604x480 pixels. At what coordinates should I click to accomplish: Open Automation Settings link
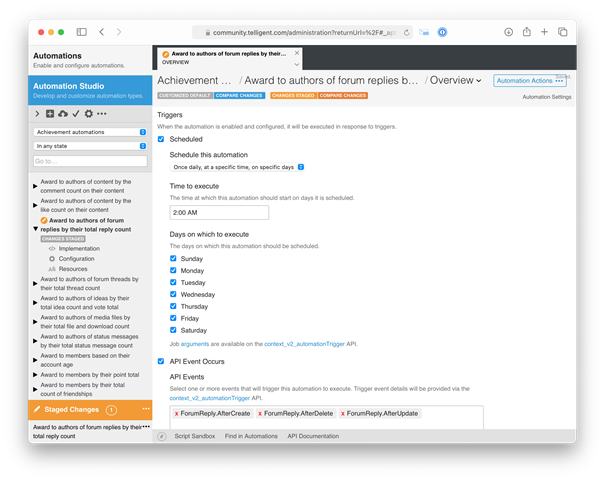coord(547,97)
